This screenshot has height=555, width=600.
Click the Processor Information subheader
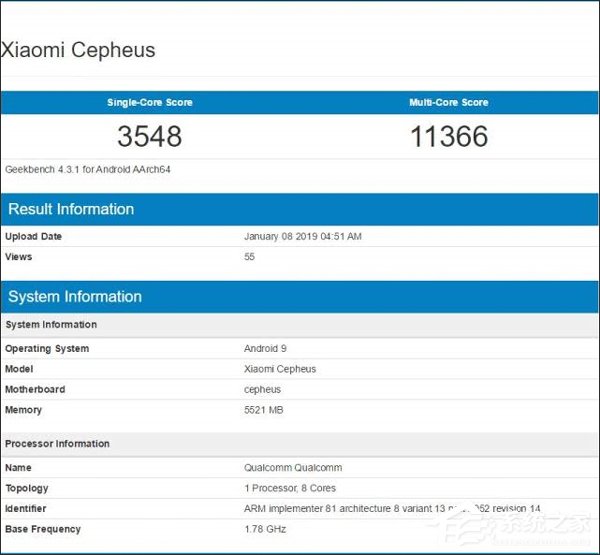300,444
